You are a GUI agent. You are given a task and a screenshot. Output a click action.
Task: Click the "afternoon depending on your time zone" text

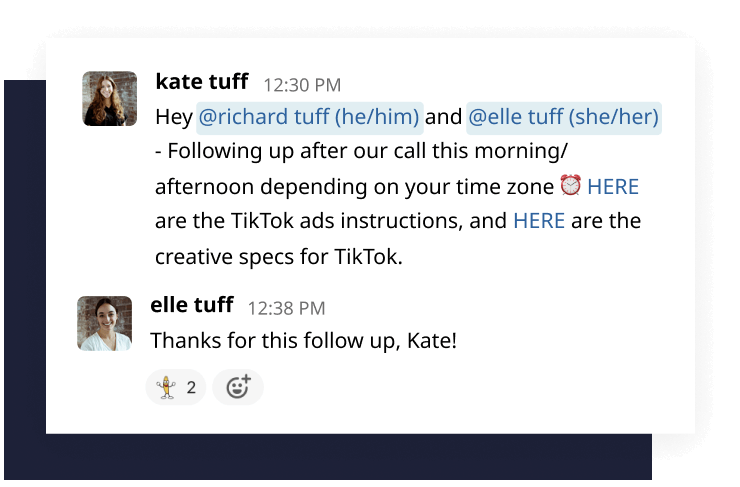click(x=354, y=187)
